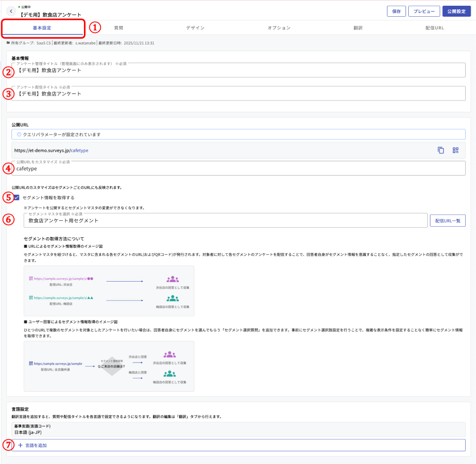Open the 配信URL tab
Image resolution: width=476 pixels, height=464 pixels.
coord(435,28)
